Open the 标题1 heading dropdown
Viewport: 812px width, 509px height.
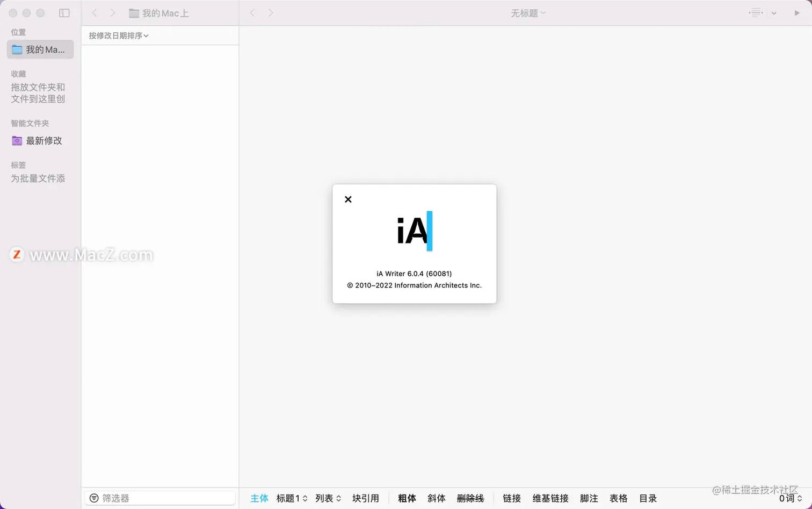pos(292,498)
